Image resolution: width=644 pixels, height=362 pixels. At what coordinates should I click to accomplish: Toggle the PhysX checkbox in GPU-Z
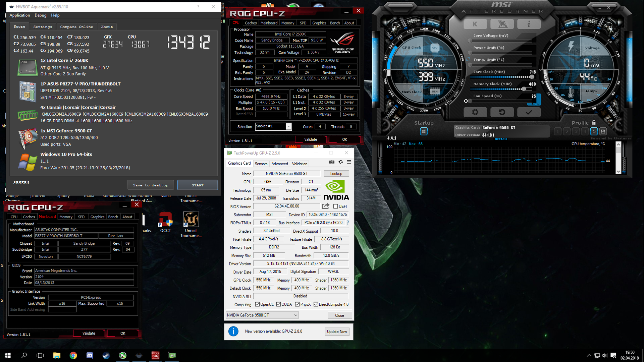[x=297, y=304]
